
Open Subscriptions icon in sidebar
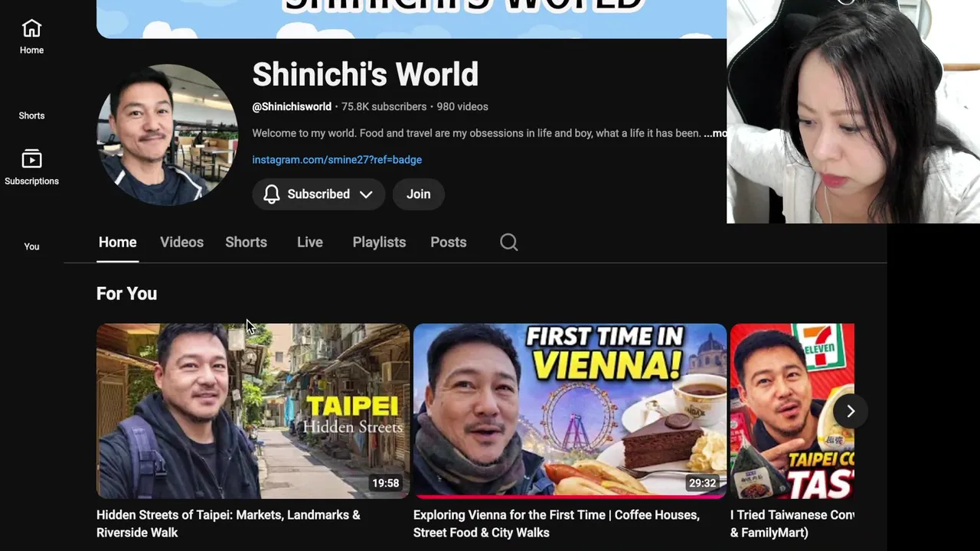(x=31, y=159)
